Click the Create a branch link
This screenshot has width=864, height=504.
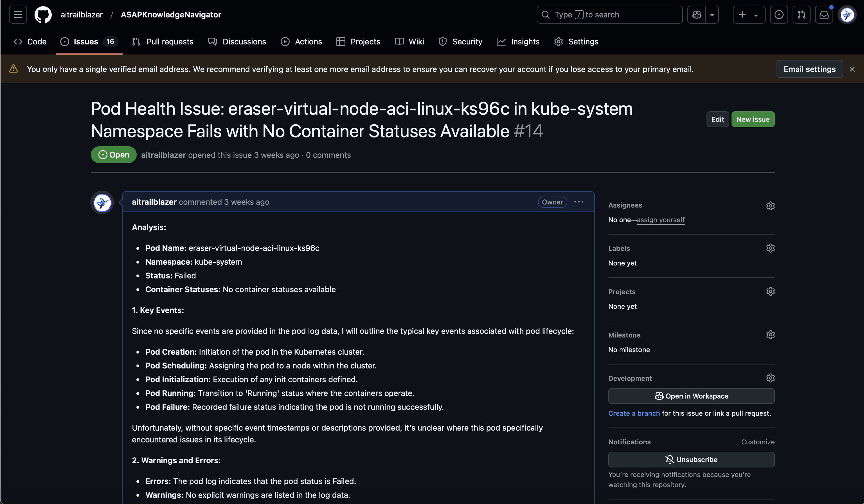pos(634,413)
